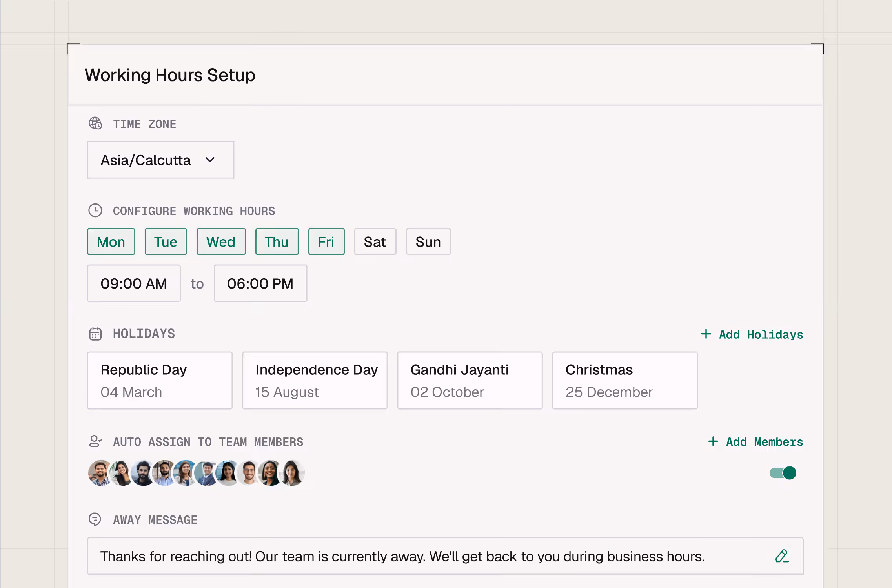Click the time zone globe icon
892x588 pixels.
click(95, 123)
